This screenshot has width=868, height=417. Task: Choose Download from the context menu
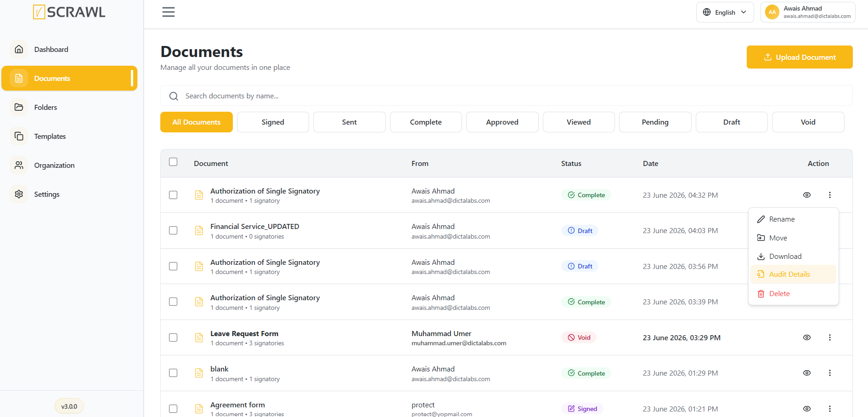793,257
